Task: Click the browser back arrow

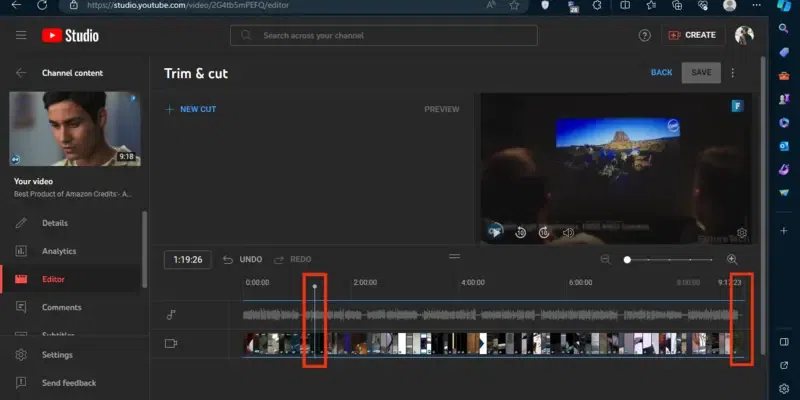Action: coord(16,5)
